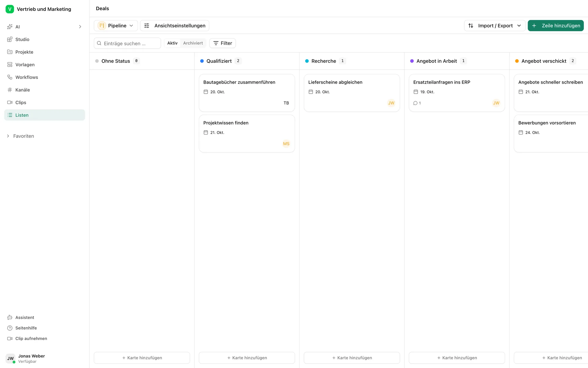Screen dimensions: 588x368
Task: Click the Pipeline board icon
Action: click(102, 26)
